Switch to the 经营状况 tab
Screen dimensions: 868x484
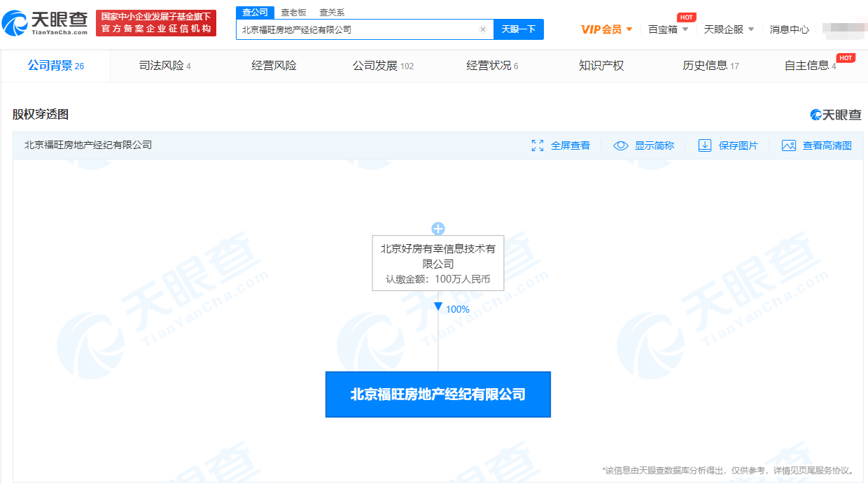[x=492, y=66]
